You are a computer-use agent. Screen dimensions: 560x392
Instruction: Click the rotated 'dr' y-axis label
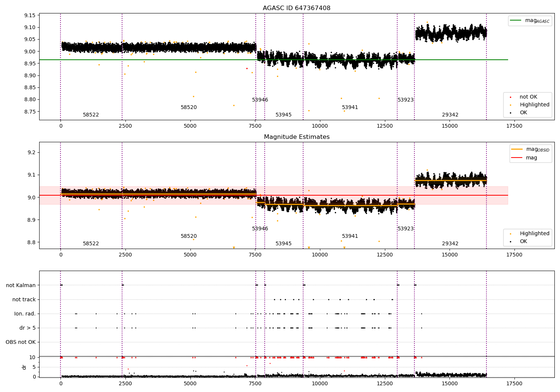point(24,367)
